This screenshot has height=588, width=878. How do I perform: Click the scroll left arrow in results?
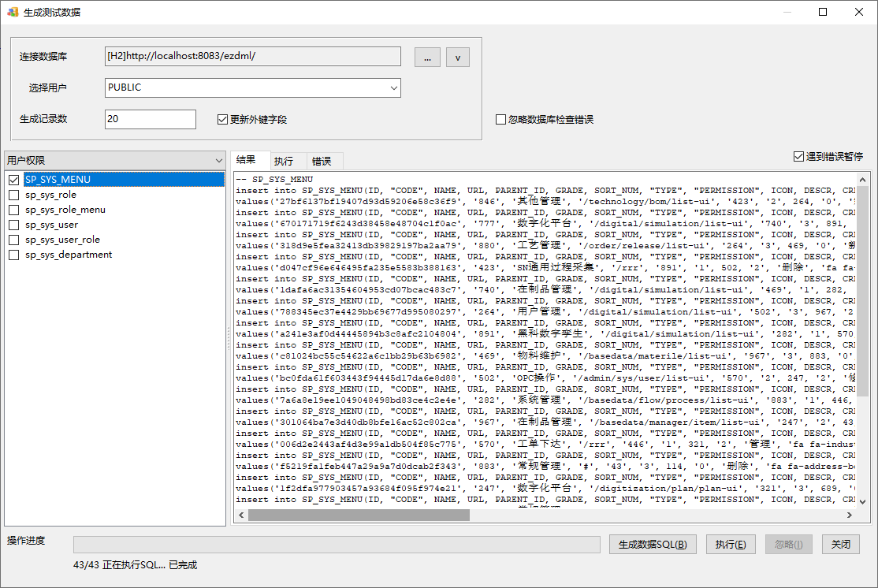(x=241, y=515)
